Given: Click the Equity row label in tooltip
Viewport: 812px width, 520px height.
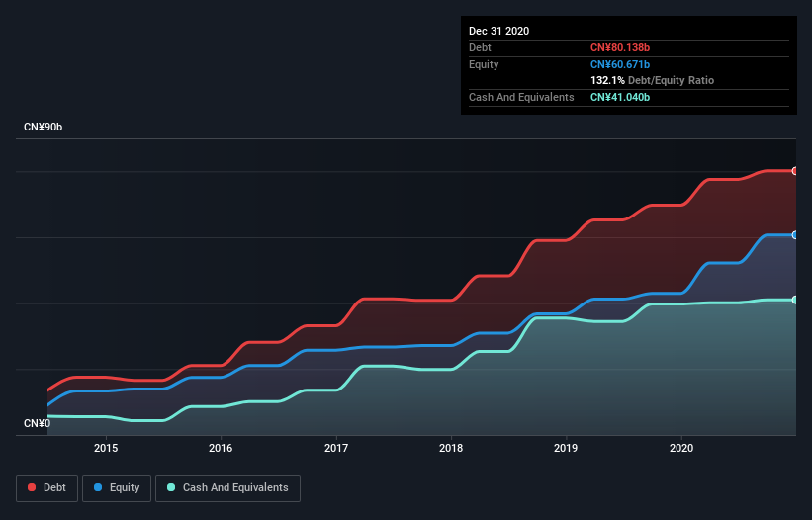Looking at the screenshot, I should (484, 64).
